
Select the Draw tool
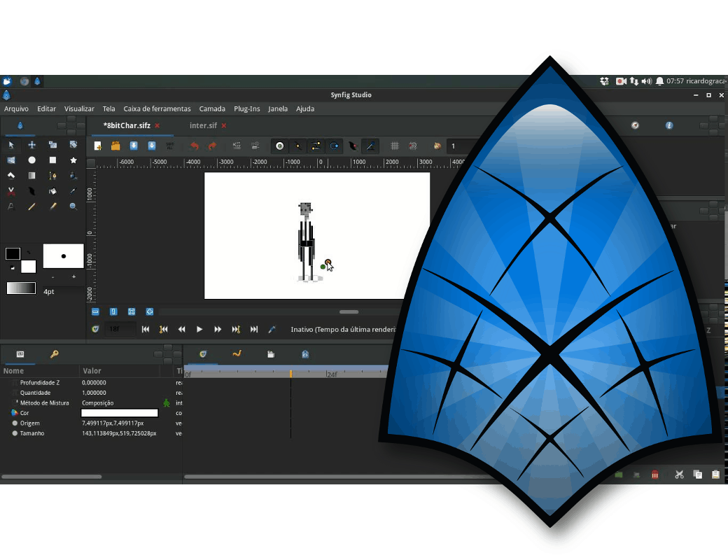click(x=73, y=176)
